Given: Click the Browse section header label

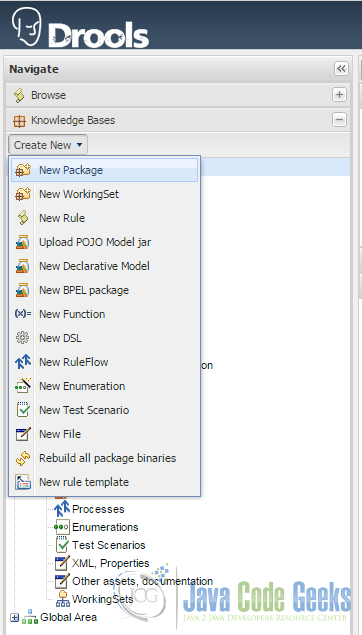Looking at the screenshot, I should coord(48,95).
